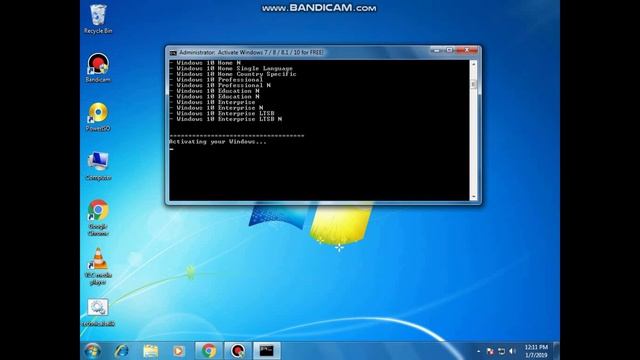Close the Activate Windows command prompt window
This screenshot has width=640, height=360.
pyautogui.click(x=467, y=50)
